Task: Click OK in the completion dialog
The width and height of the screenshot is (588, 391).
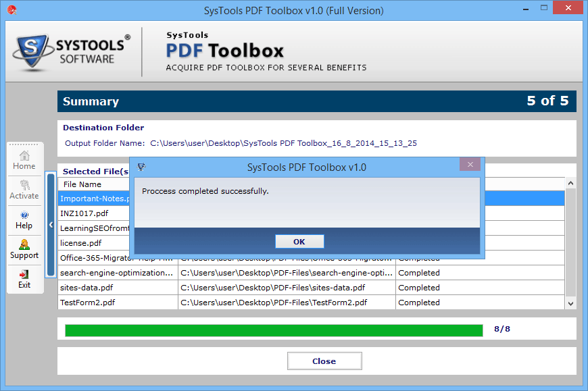Action: pos(299,242)
